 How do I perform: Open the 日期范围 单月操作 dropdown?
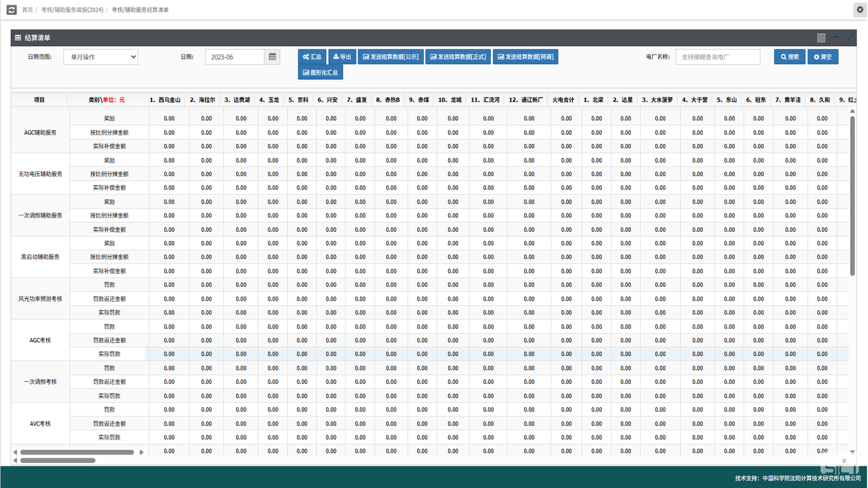(x=101, y=57)
